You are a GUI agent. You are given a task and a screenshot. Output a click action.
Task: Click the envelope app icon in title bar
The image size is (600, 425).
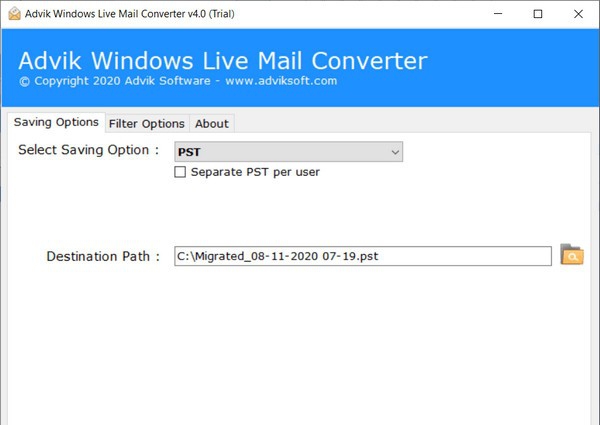(x=14, y=14)
